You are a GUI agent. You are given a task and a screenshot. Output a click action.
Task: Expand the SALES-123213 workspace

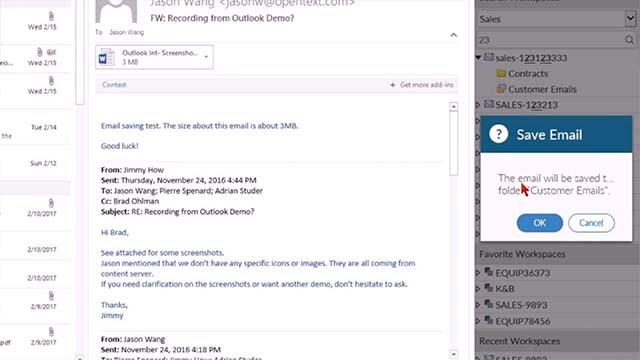[478, 105]
